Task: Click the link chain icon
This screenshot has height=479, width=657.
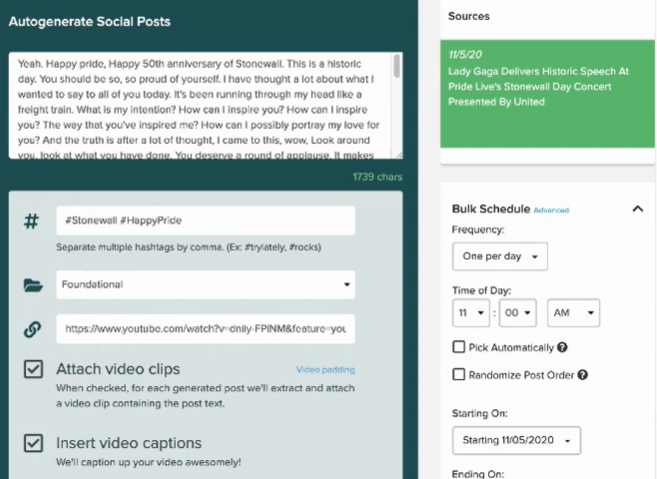Action: click(x=32, y=329)
